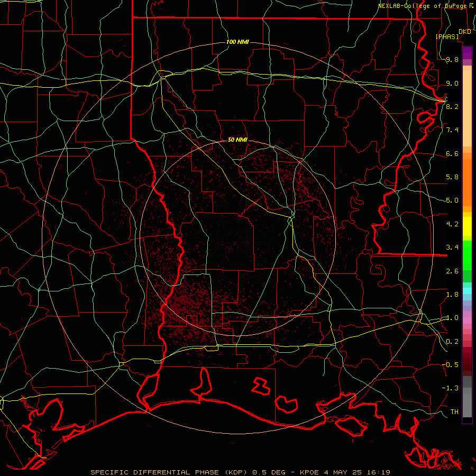
Task: Click the NEXLAB-College of DuPage header text
Action: 423,6
